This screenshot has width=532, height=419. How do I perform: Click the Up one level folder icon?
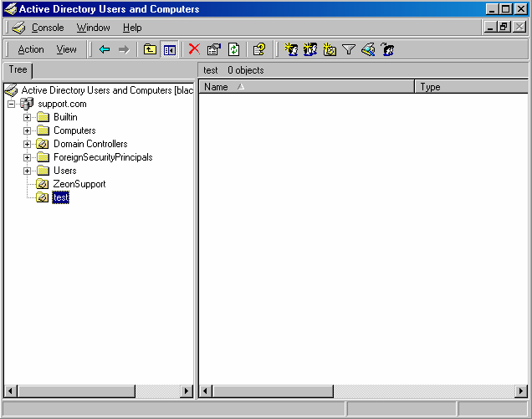click(x=150, y=49)
